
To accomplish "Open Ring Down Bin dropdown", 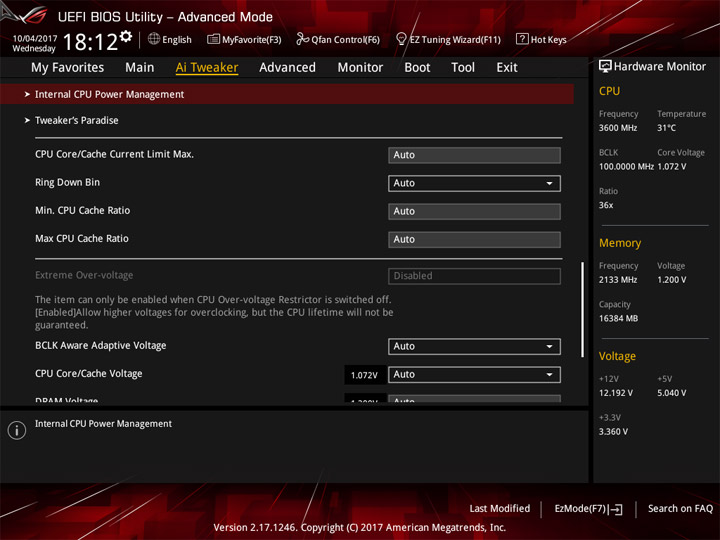I will tap(474, 183).
